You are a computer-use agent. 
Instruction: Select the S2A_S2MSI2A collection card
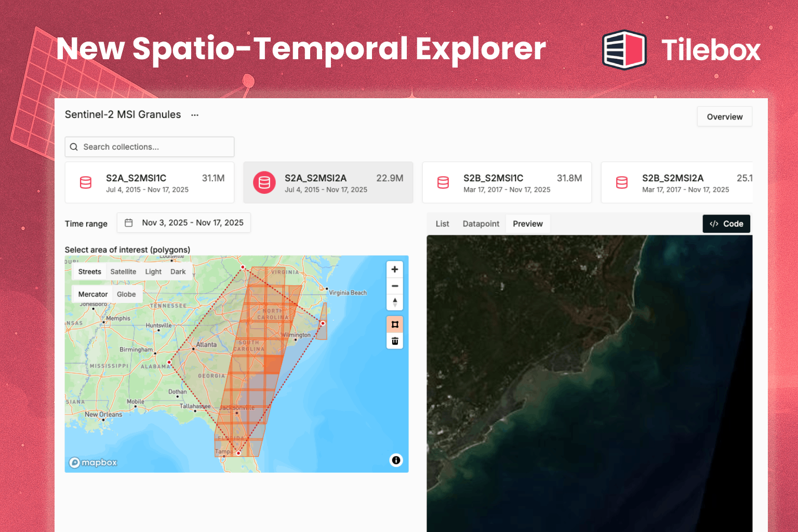pyautogui.click(x=328, y=182)
